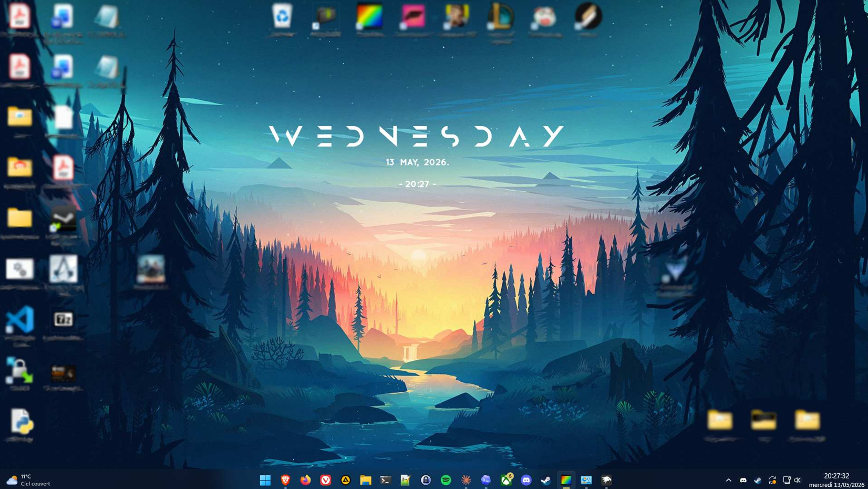
Task: Open the control panel monitor icon in the taskbar
Action: tap(586, 480)
